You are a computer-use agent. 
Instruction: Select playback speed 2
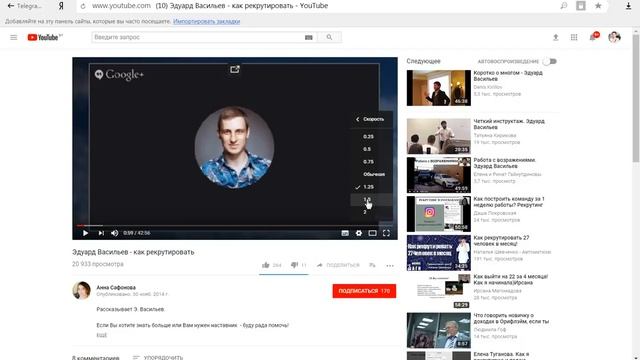pyautogui.click(x=371, y=212)
